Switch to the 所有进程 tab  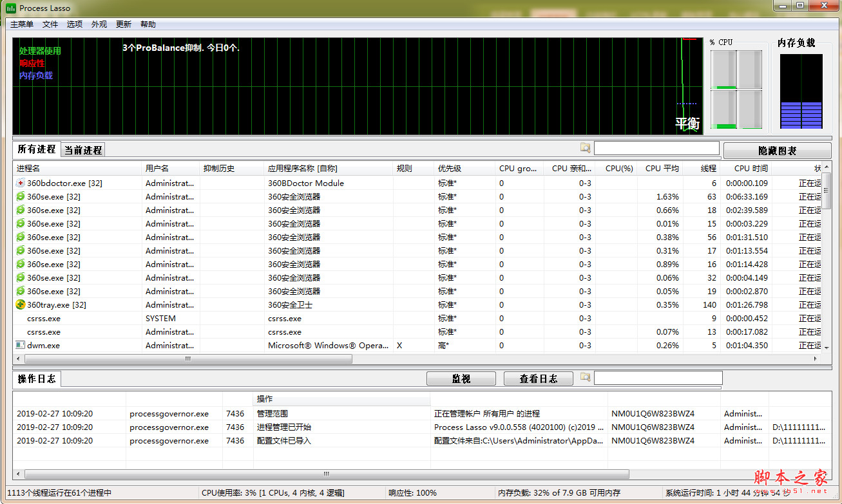pos(37,149)
